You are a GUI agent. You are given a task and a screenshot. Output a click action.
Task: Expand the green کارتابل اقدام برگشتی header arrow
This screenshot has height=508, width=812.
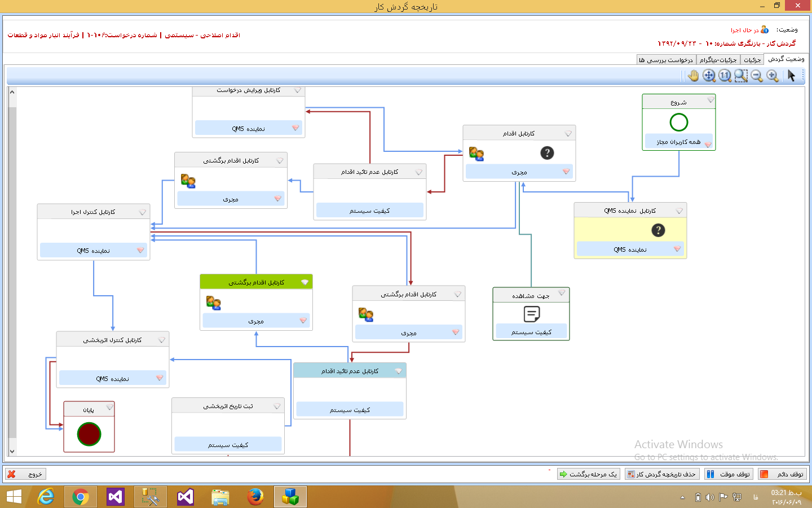coord(304,282)
